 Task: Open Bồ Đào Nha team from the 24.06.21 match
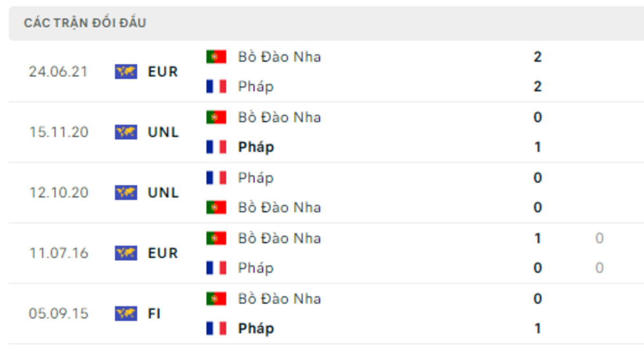point(279,57)
